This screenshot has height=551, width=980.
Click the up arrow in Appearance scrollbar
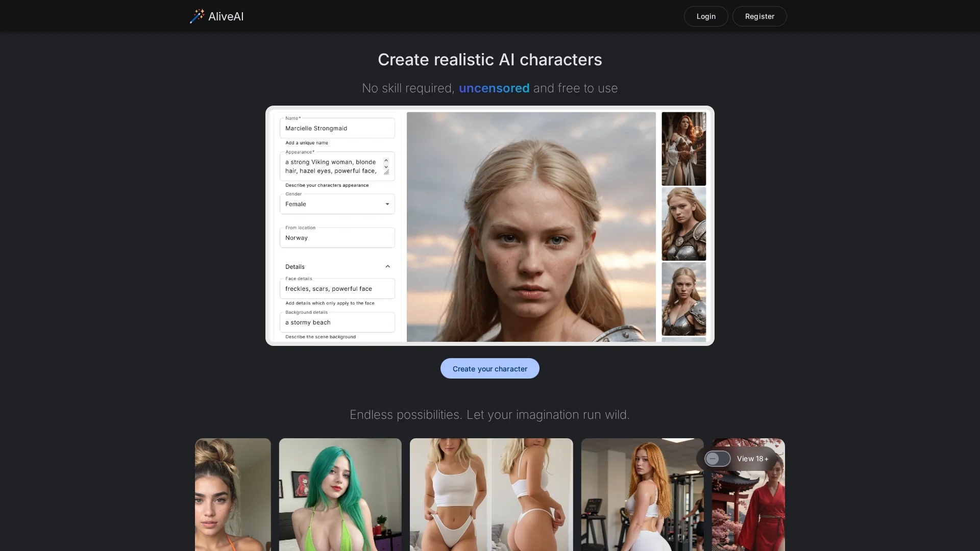(x=386, y=160)
